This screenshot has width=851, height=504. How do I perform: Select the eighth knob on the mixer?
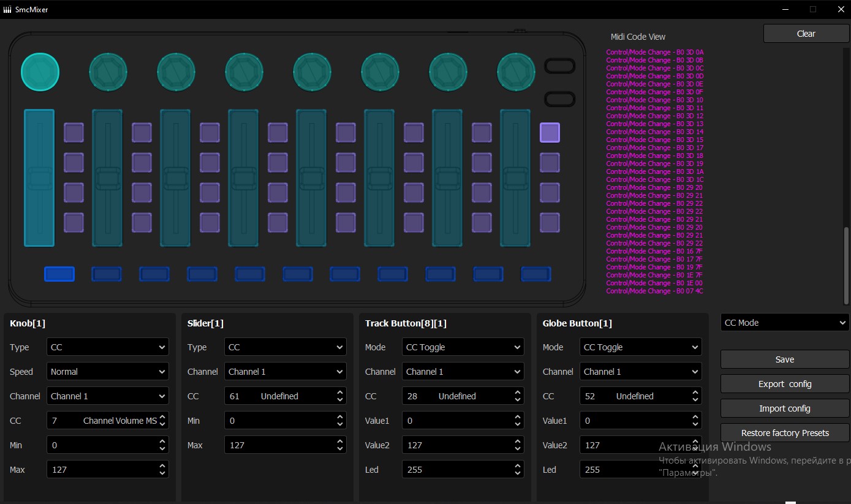pyautogui.click(x=516, y=72)
